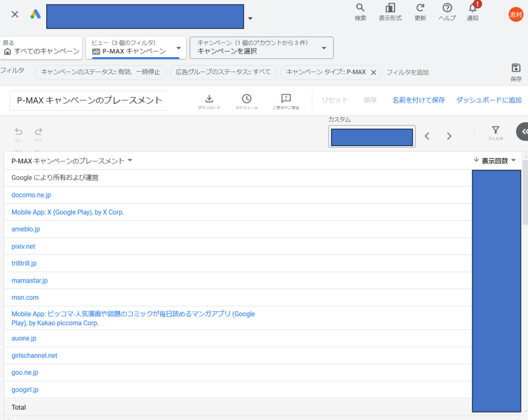This screenshot has height=420, width=528.
Task: Go to the previous date period
Action: (427, 136)
